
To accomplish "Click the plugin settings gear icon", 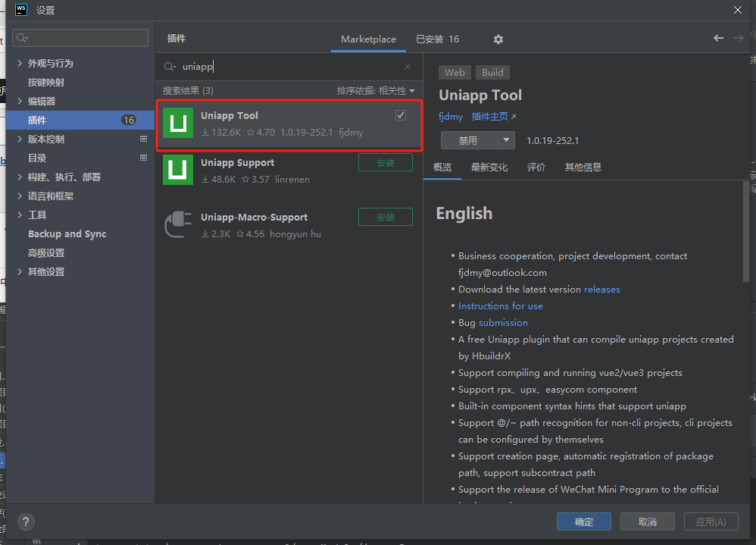I will 498,39.
